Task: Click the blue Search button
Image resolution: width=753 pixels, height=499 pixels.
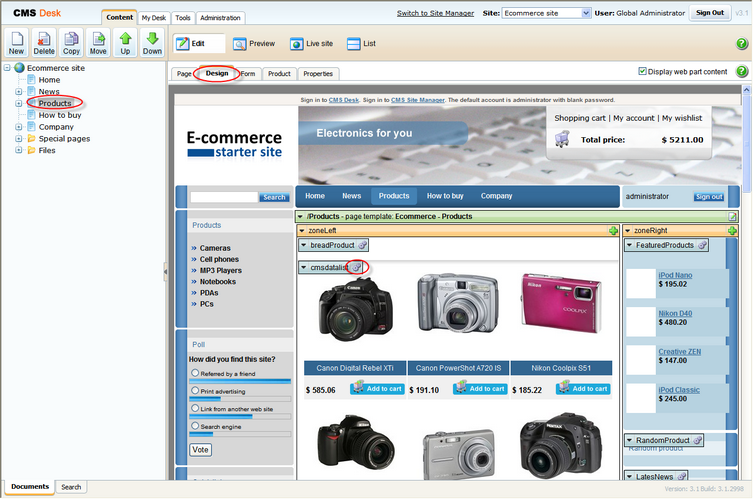Action: click(274, 197)
